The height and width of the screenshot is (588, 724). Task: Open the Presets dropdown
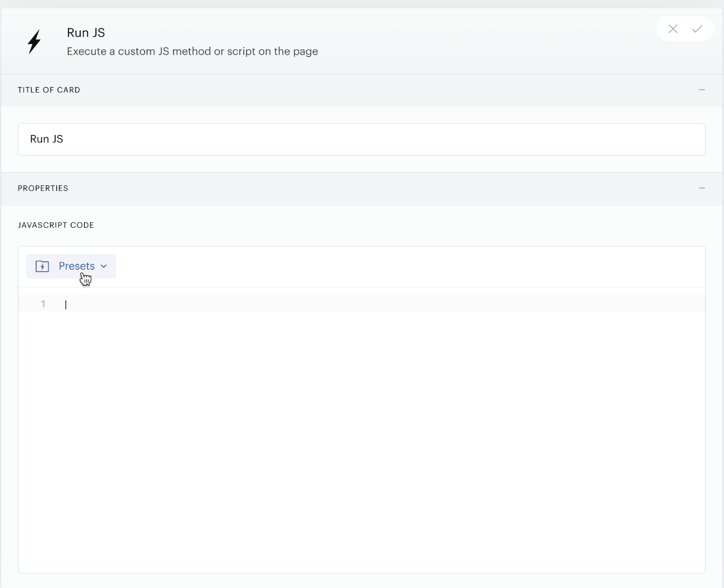coord(71,266)
